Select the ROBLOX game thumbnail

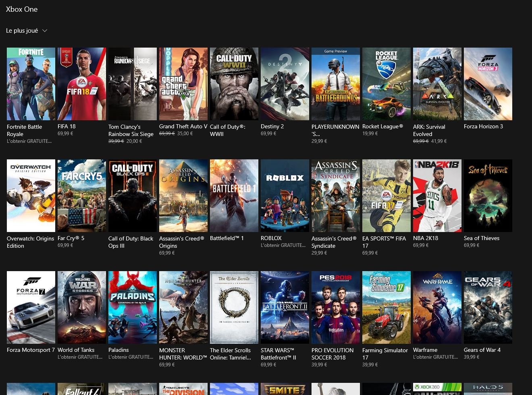click(285, 196)
